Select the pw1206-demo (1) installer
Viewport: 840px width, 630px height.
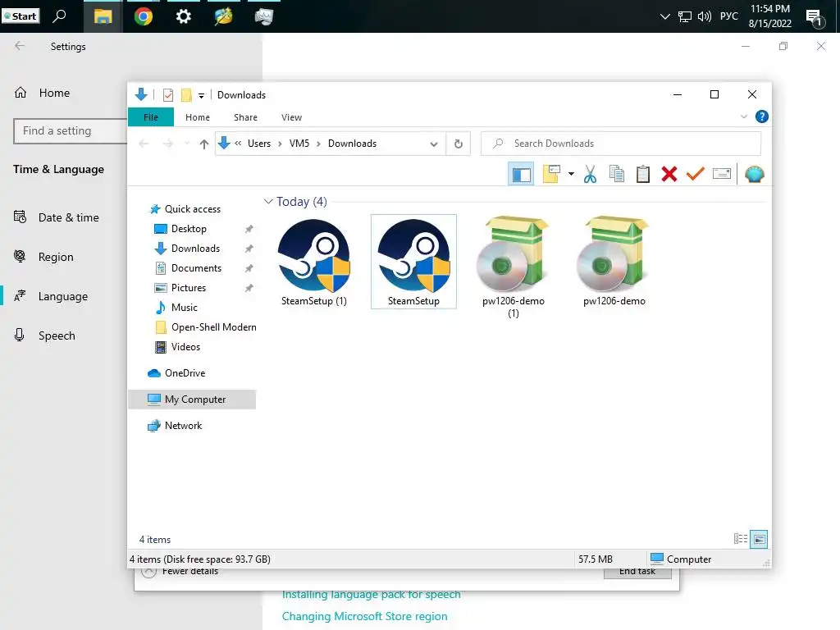click(x=514, y=267)
